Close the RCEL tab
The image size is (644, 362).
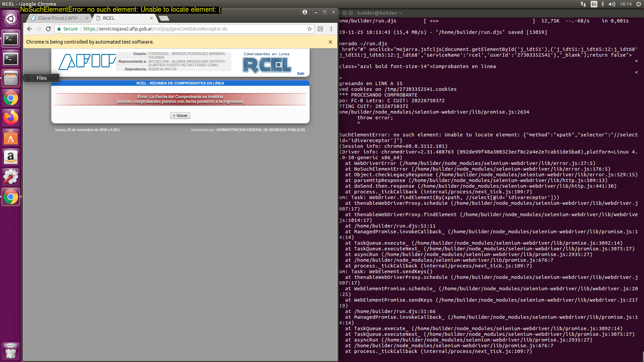click(152, 18)
